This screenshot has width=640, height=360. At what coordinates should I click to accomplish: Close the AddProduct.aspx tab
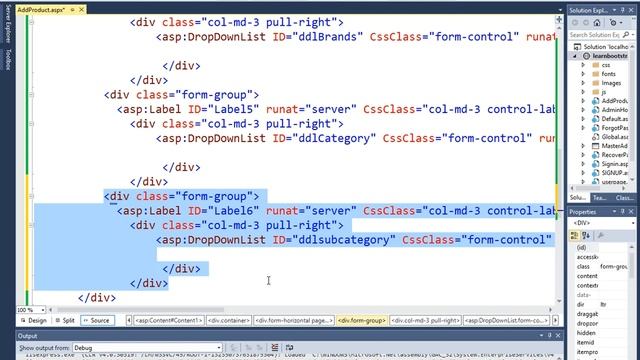tap(81, 9)
